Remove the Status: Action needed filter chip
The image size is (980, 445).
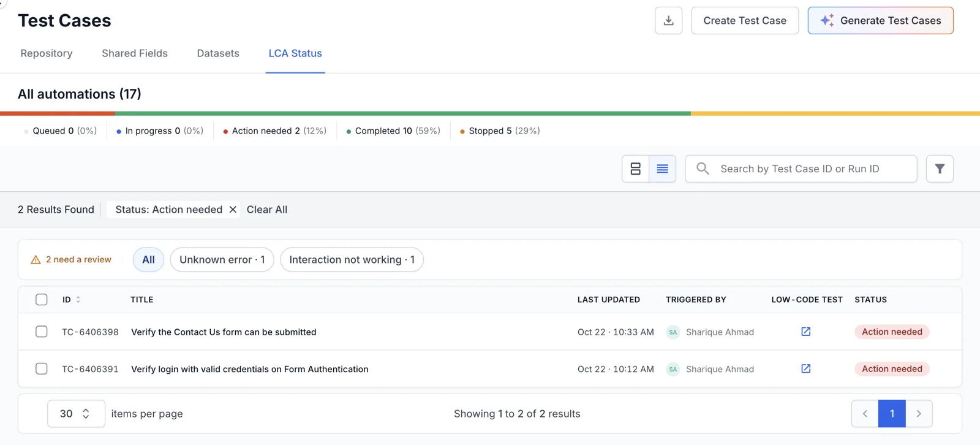(x=233, y=210)
